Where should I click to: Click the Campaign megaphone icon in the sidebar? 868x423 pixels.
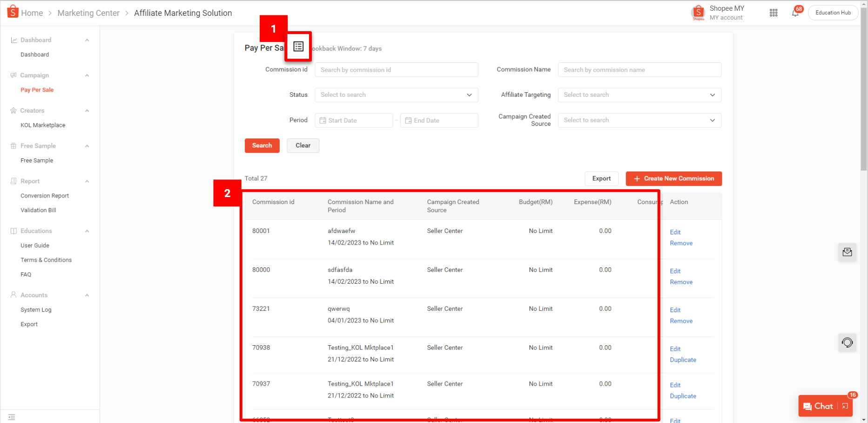tap(14, 75)
